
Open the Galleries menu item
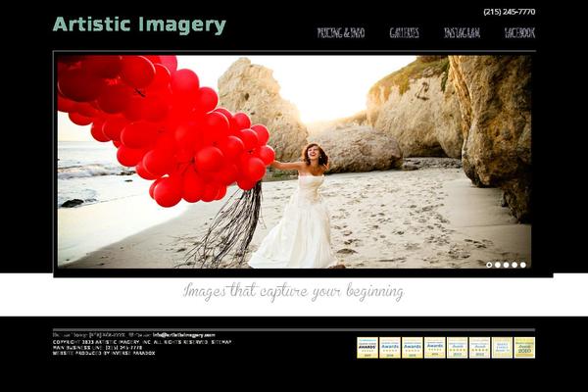[x=404, y=33]
